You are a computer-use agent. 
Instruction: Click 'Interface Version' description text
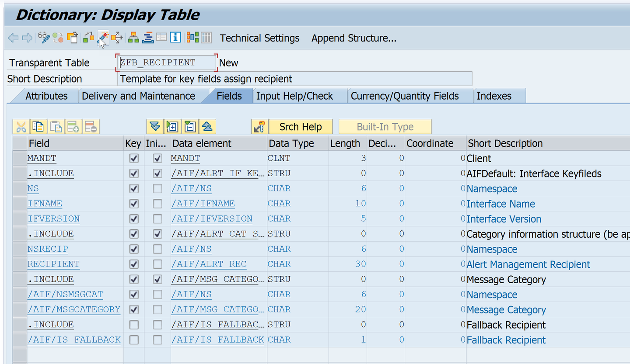click(504, 219)
